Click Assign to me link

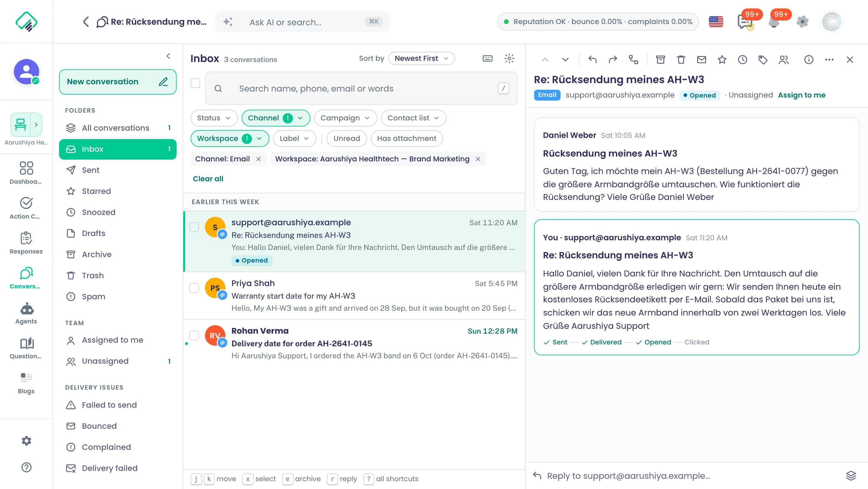coord(801,95)
